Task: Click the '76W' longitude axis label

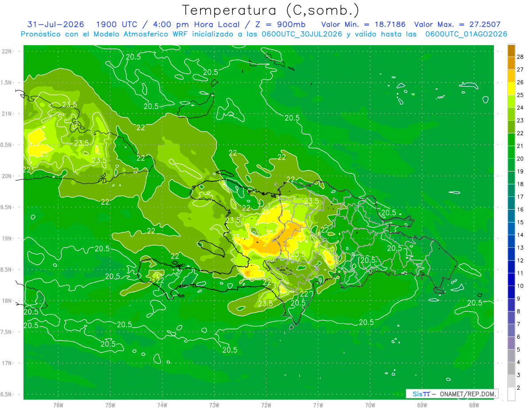Action: 58,405
